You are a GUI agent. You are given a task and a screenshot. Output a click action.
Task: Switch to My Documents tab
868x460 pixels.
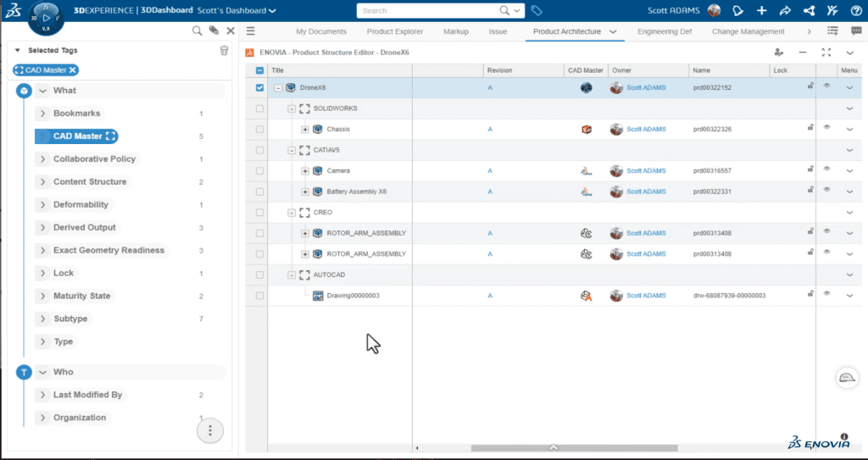(321, 31)
